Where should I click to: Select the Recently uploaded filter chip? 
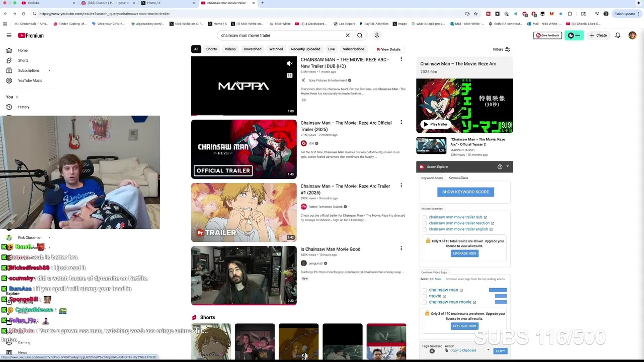click(x=305, y=49)
